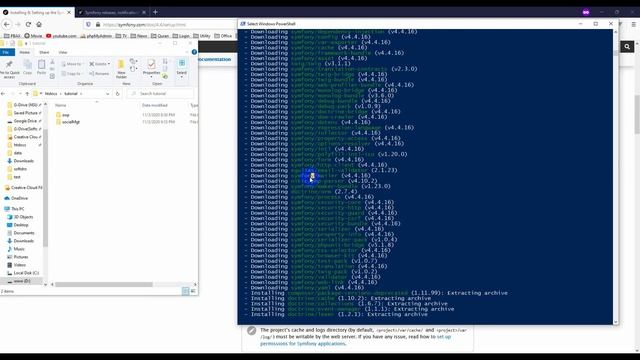Switch Explorer to large icons view
Viewport: 640px width, 360px height.
[x=193, y=291]
